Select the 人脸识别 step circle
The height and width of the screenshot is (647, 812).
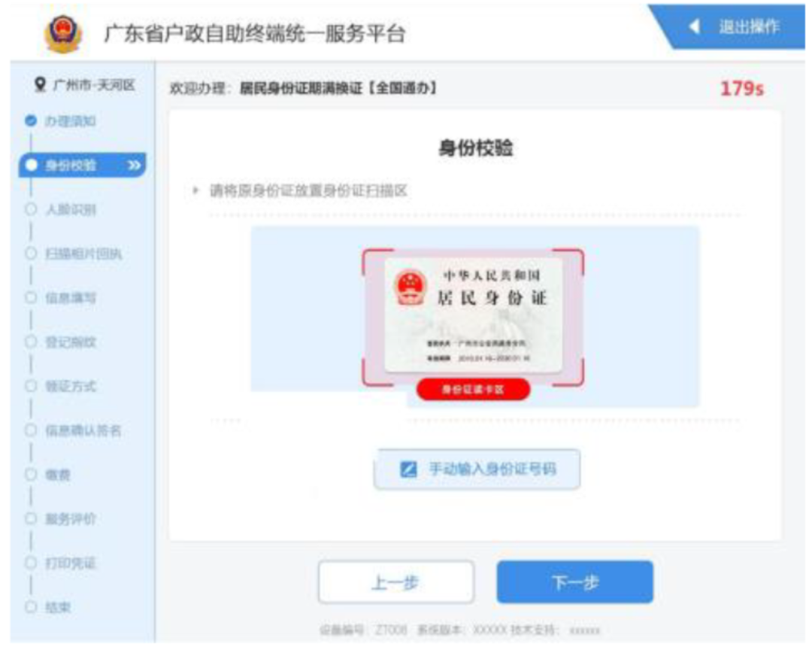[31, 209]
